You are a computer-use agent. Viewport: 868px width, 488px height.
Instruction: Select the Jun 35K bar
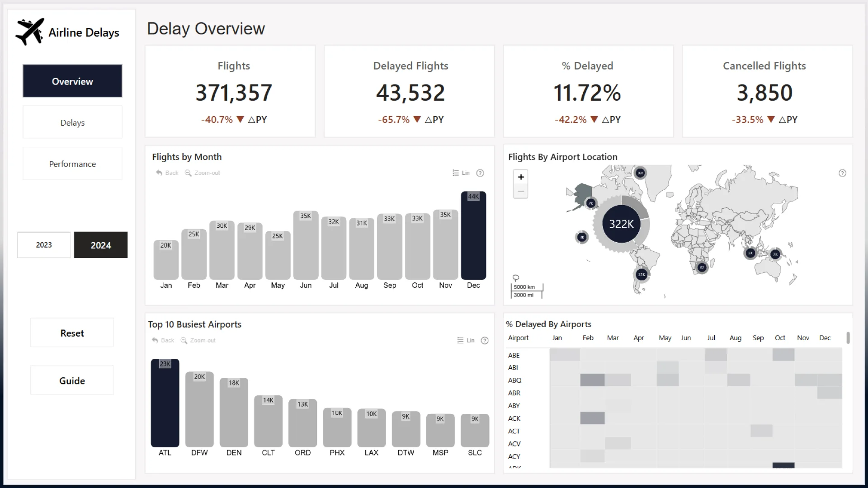click(x=306, y=245)
